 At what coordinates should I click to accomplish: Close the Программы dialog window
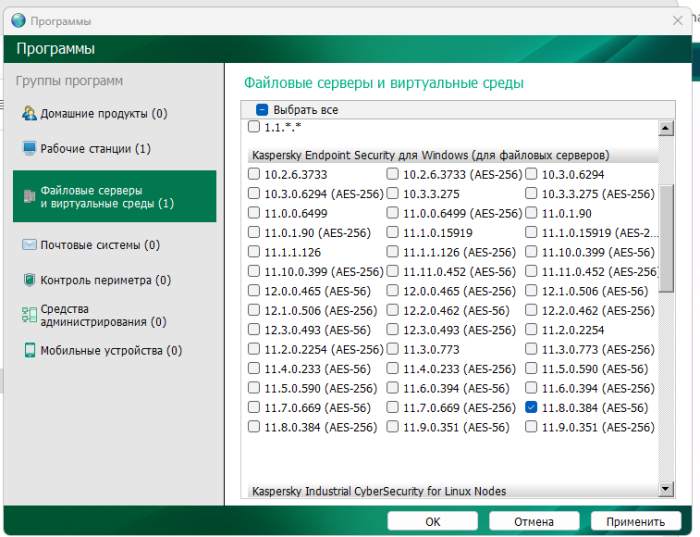677,20
